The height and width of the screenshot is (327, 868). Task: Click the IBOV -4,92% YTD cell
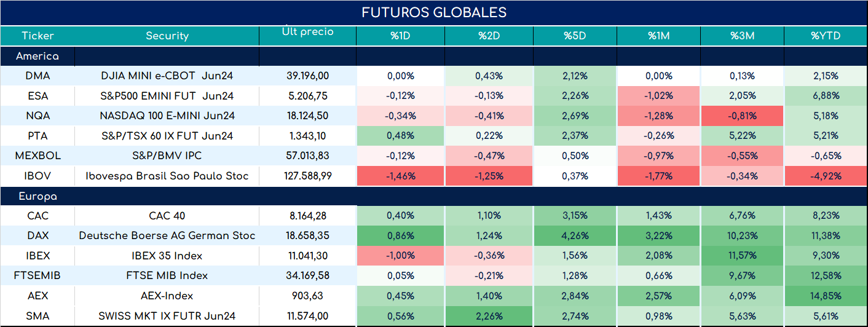[x=826, y=176]
